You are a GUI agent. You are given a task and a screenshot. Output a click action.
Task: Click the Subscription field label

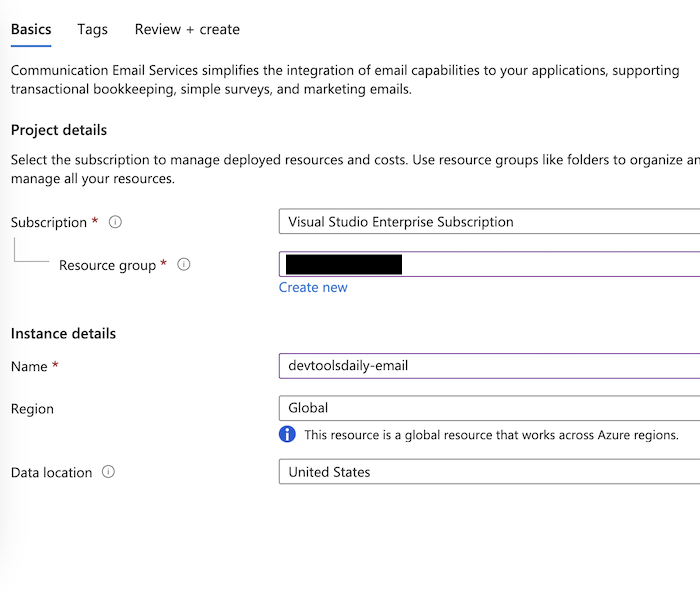pyautogui.click(x=49, y=222)
